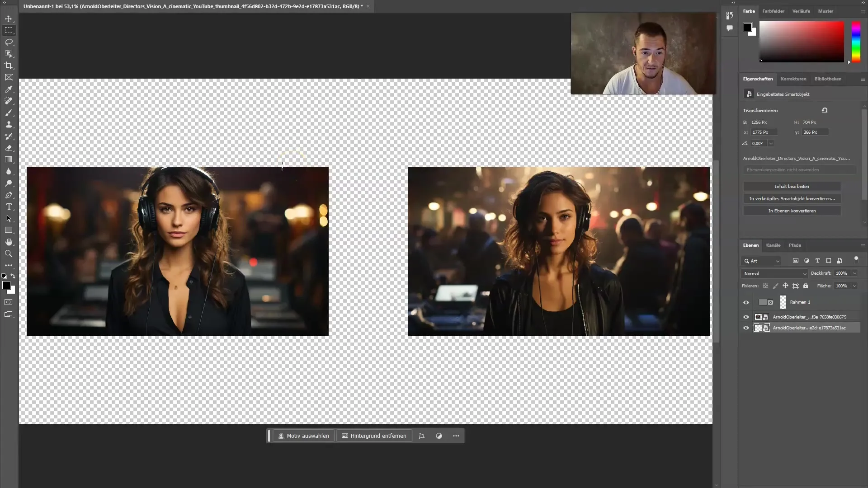Switch to the Korrekturen tab
This screenshot has height=488, width=868.
(793, 79)
